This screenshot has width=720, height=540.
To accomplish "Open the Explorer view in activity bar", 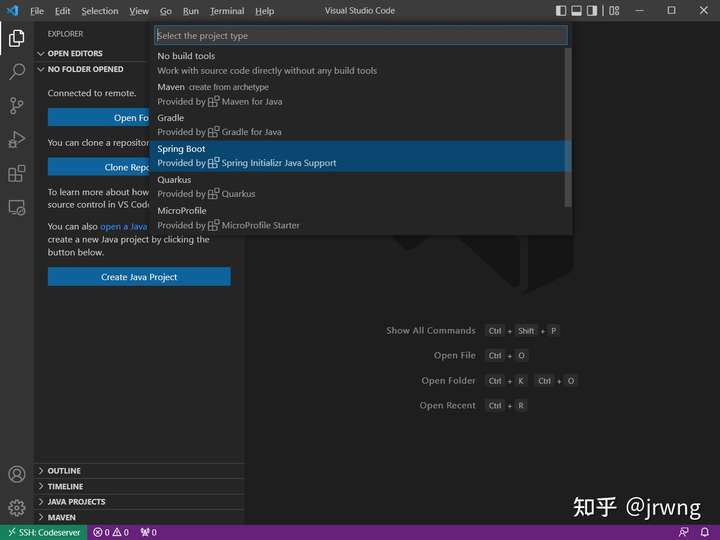I will [17, 38].
